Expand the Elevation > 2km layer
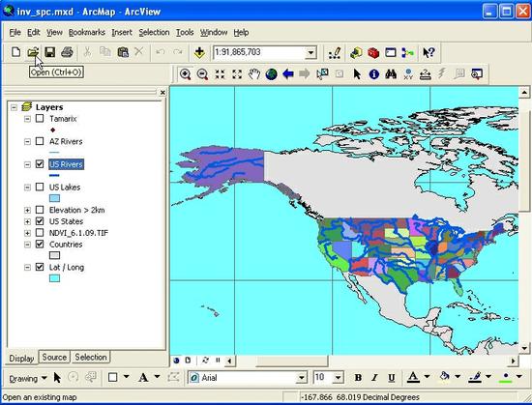The image size is (532, 405). (x=27, y=211)
